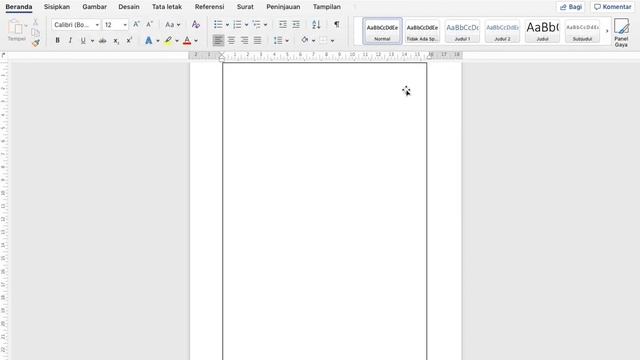The image size is (640, 360).
Task: Click the shading paint bucket icon
Action: pyautogui.click(x=304, y=40)
